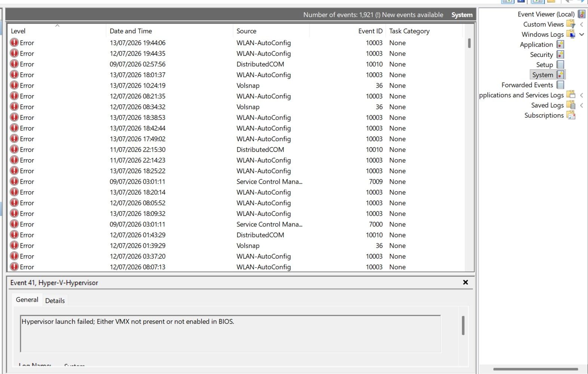588x374 pixels.
Task: Click the System log icon in tree
Action: click(x=560, y=75)
